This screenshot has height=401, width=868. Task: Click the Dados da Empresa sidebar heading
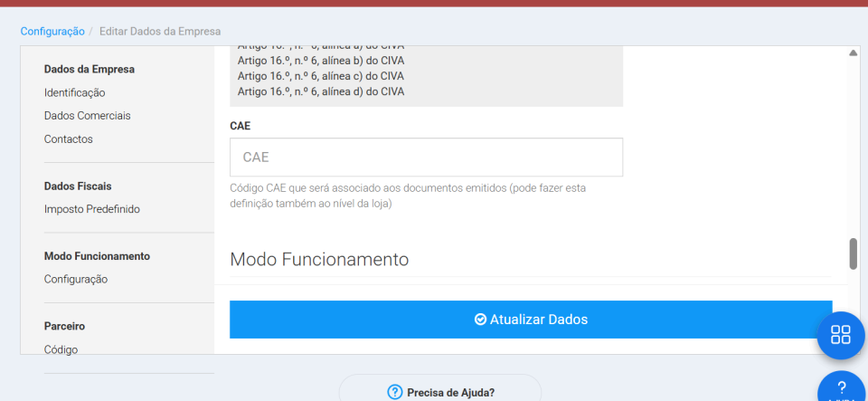[89, 69]
